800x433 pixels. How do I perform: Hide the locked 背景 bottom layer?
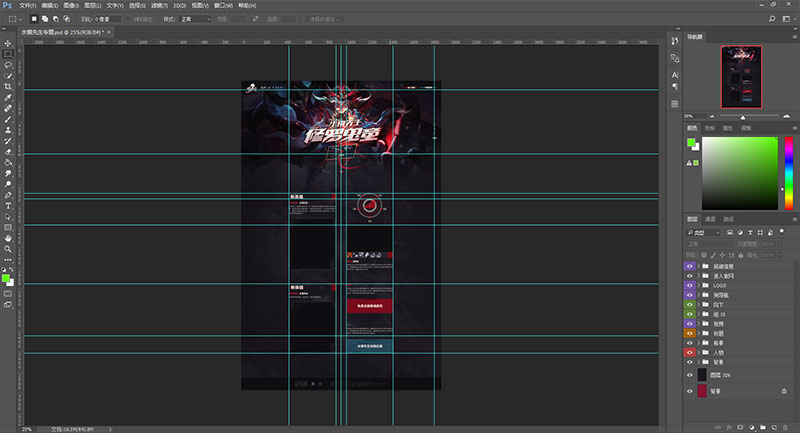[689, 391]
